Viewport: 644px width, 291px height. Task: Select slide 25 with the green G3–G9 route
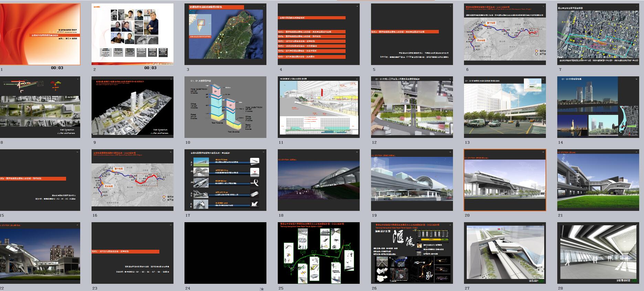(319, 253)
